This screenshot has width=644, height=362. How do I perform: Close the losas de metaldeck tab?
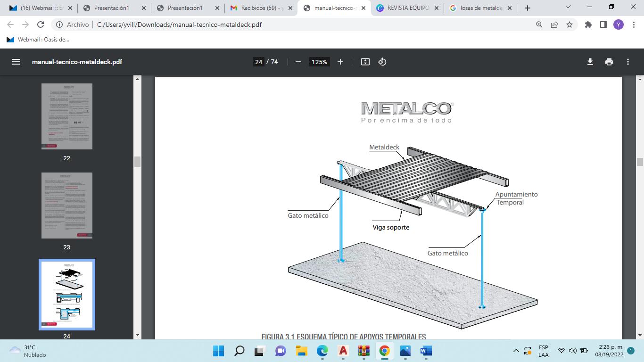pos(509,8)
